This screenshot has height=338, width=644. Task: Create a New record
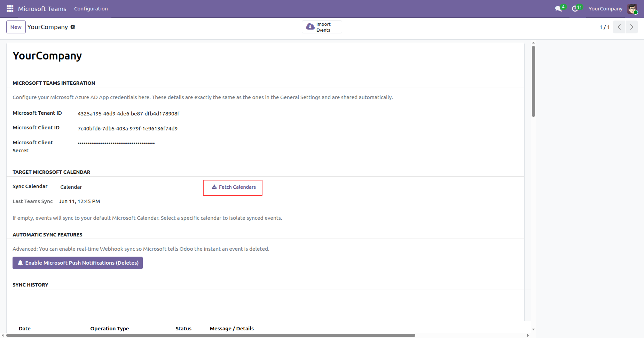(x=16, y=27)
